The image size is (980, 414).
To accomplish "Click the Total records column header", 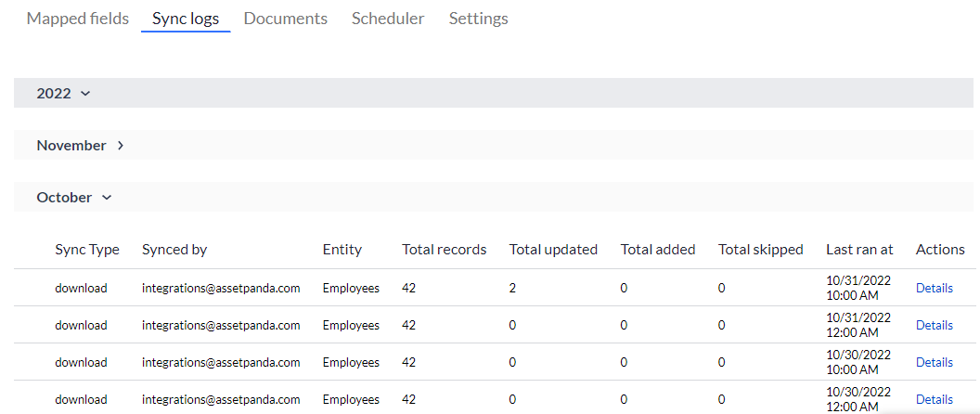I will pyautogui.click(x=444, y=250).
